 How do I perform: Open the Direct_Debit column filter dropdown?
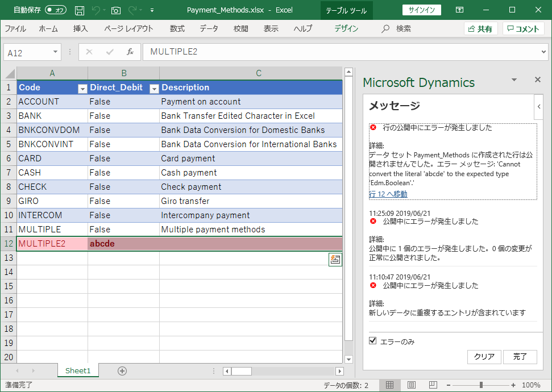coord(154,89)
